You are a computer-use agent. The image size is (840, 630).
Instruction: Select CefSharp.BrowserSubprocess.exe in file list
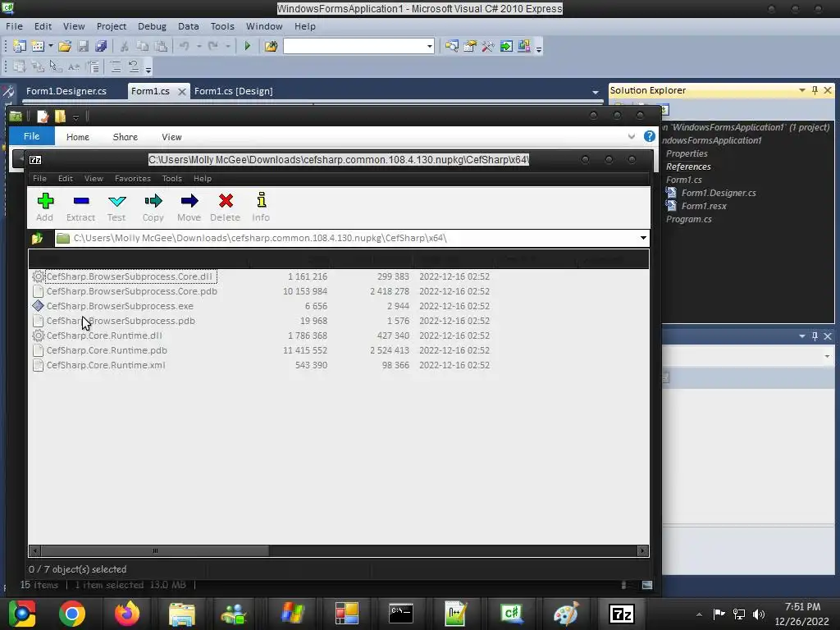(120, 306)
